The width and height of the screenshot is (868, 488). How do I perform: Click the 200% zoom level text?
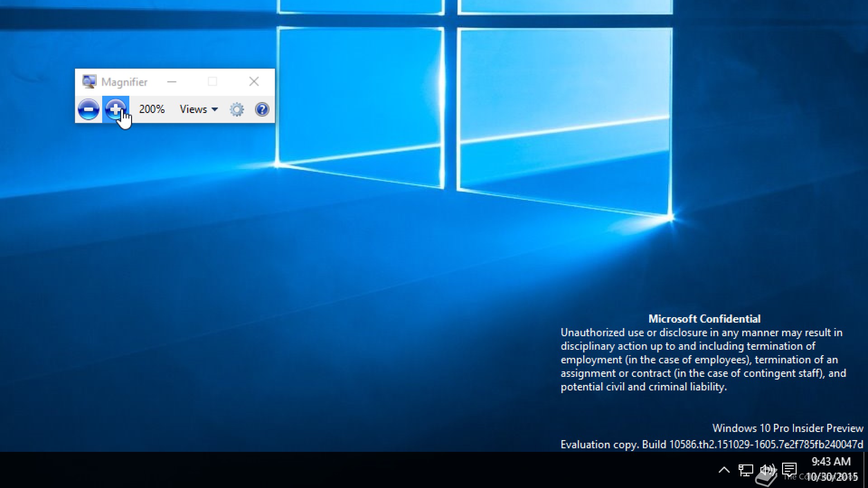click(152, 109)
